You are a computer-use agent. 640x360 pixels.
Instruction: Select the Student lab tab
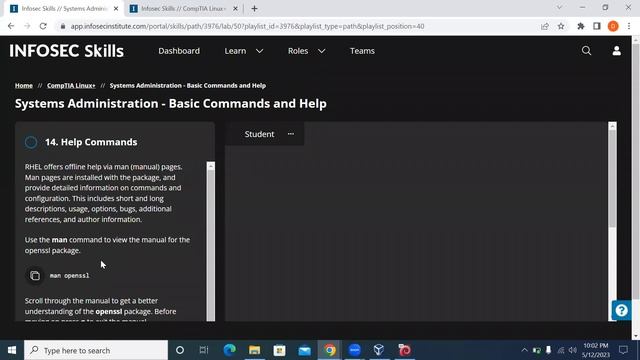[x=259, y=134]
